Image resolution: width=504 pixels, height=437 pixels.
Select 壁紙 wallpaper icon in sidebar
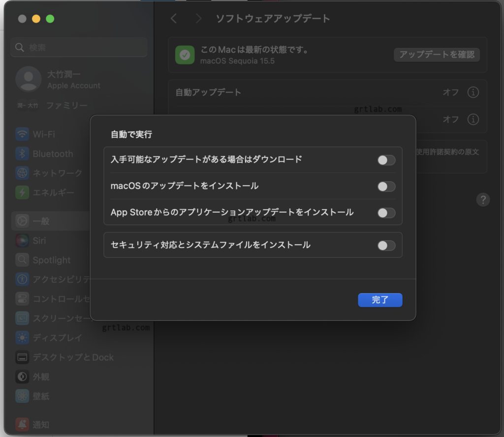[22, 396]
